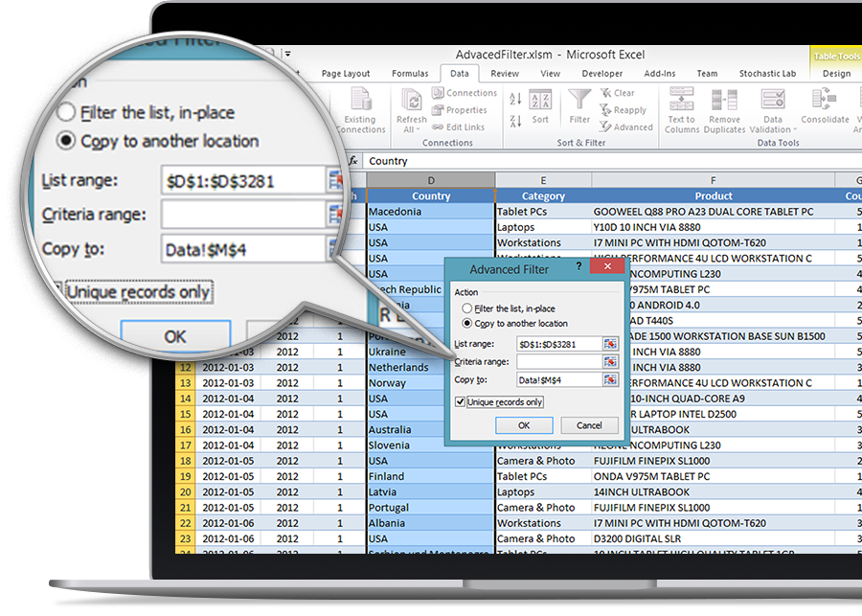Click Cancel in Advanced Filter dialog
Image resolution: width=862 pixels, height=616 pixels.
coord(589,425)
